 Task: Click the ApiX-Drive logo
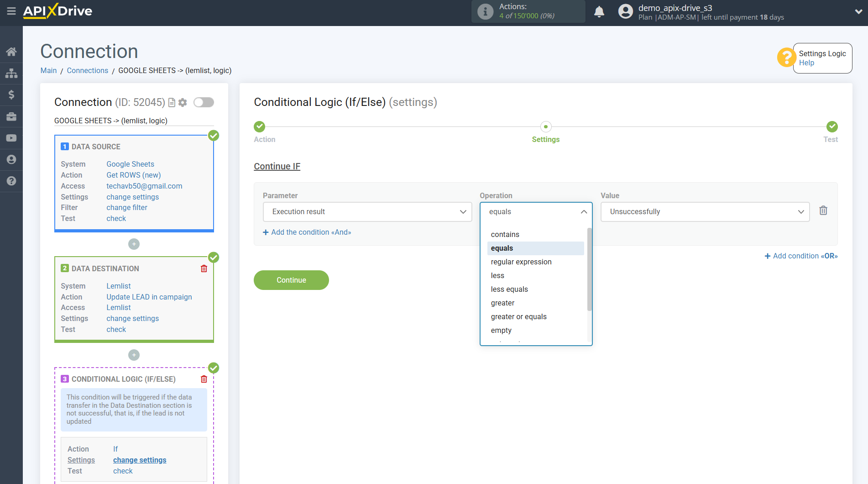(x=58, y=11)
